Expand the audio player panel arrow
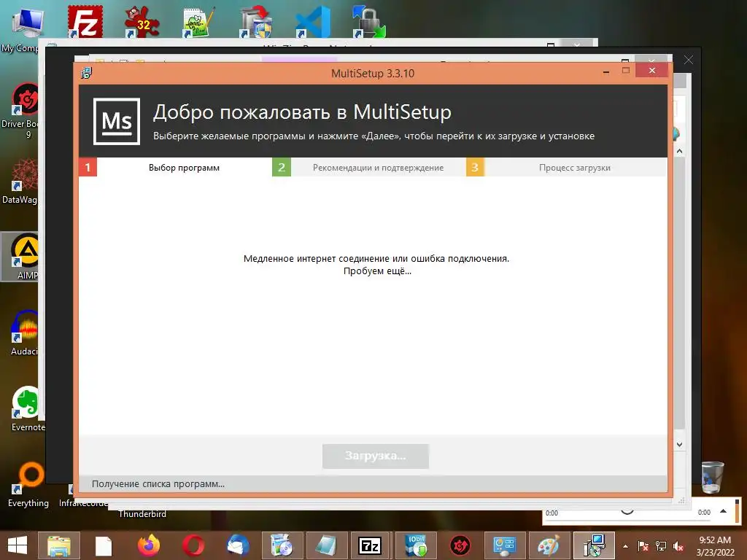Screen dimensions: 747x560 click(x=723, y=511)
